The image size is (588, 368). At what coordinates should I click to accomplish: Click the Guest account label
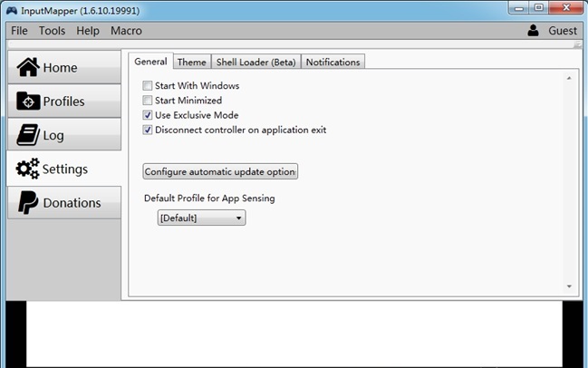563,31
